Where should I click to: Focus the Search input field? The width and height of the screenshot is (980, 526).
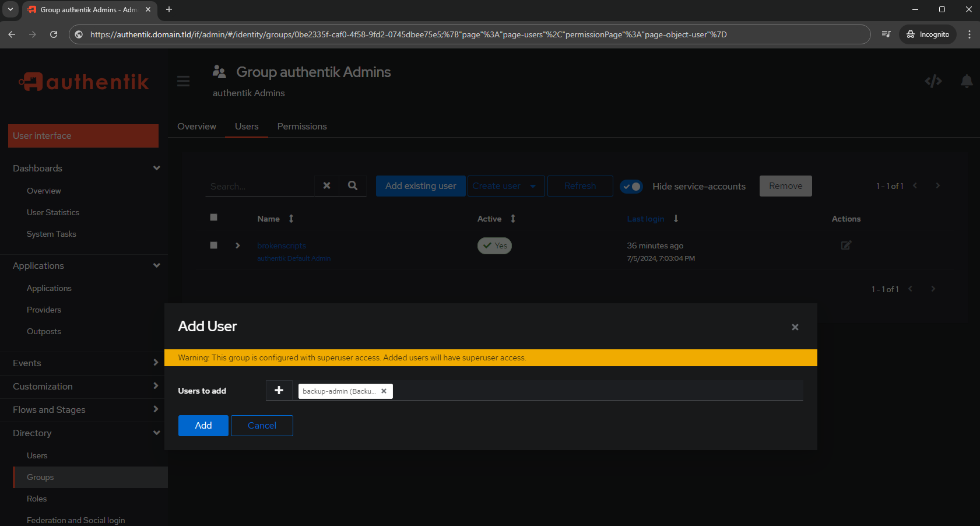(x=260, y=186)
